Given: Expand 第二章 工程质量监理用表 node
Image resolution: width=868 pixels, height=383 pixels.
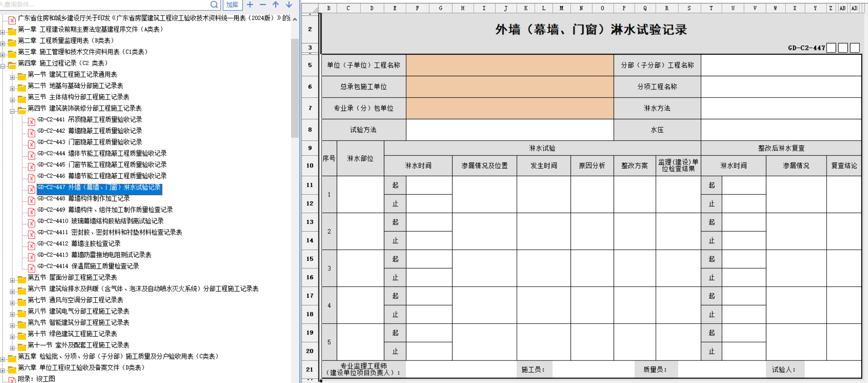Looking at the screenshot, I should pyautogui.click(x=2, y=43).
